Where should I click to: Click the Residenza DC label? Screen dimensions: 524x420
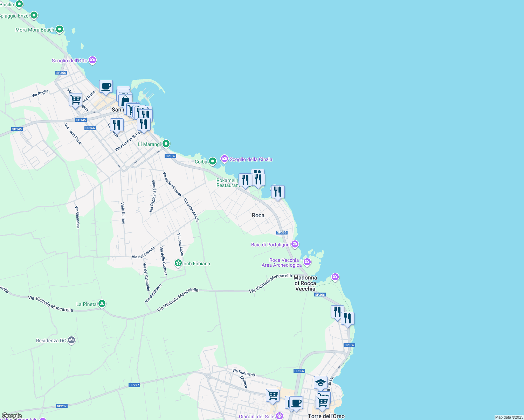point(51,341)
